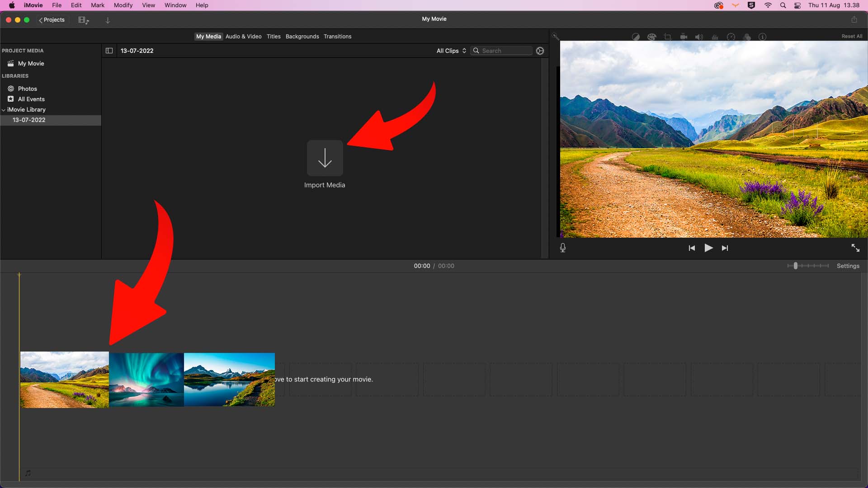Toggle the sidebar visibility in media browser
Image resolution: width=868 pixels, height=488 pixels.
click(x=109, y=51)
